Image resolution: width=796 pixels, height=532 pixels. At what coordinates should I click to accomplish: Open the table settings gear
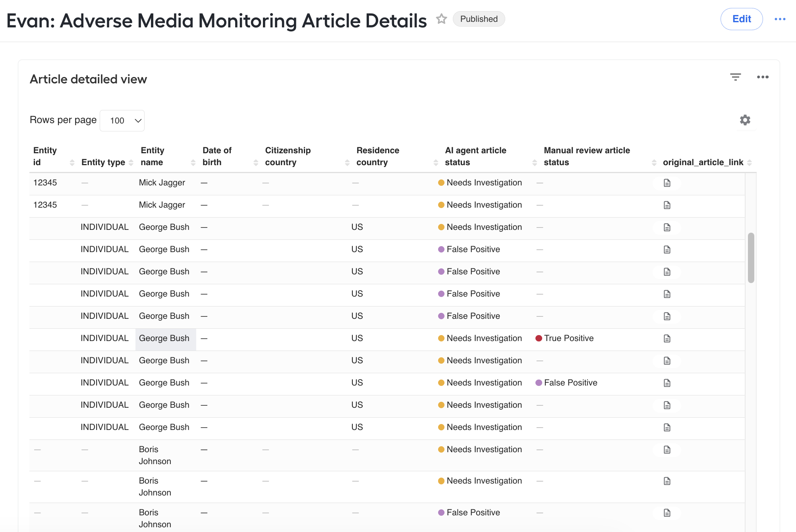point(745,120)
